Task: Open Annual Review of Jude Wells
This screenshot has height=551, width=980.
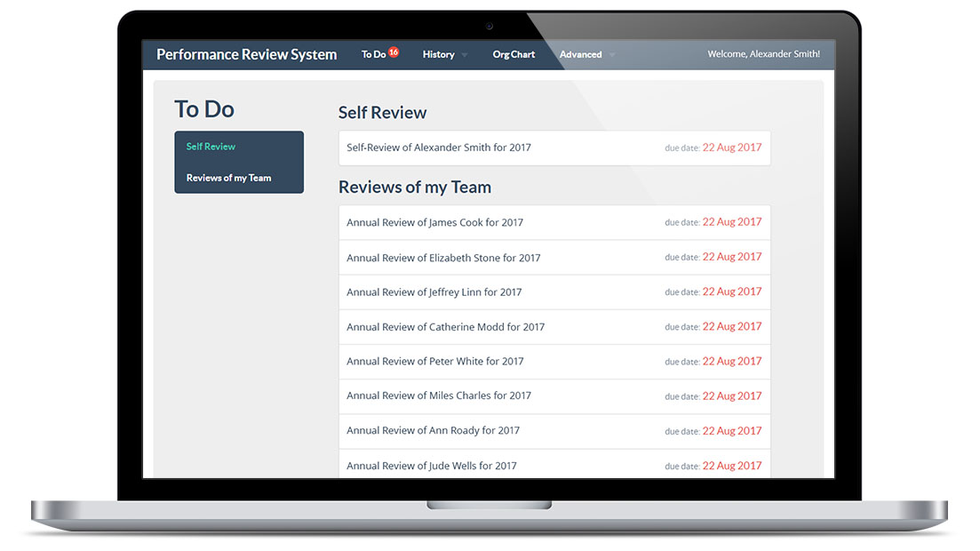Action: pos(432,466)
